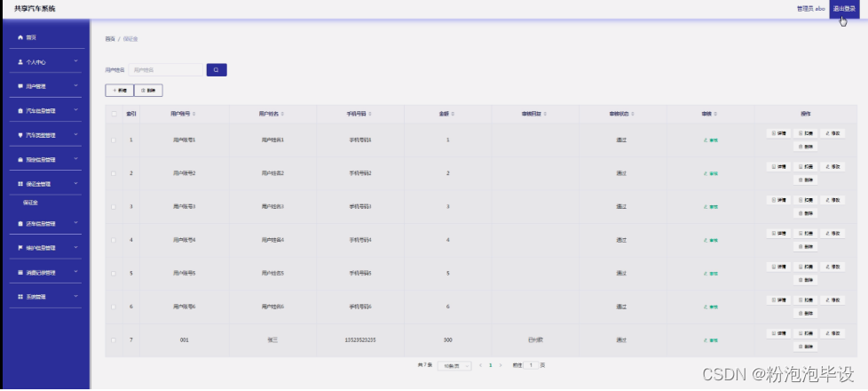868x391 pixels.
Task: Sort table by 手机号码 column
Action: (x=370, y=114)
